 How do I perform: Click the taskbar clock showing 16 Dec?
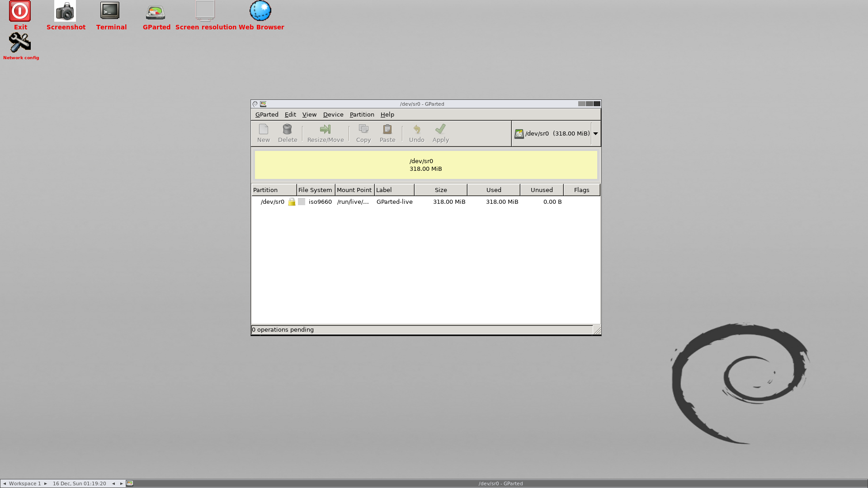click(80, 483)
